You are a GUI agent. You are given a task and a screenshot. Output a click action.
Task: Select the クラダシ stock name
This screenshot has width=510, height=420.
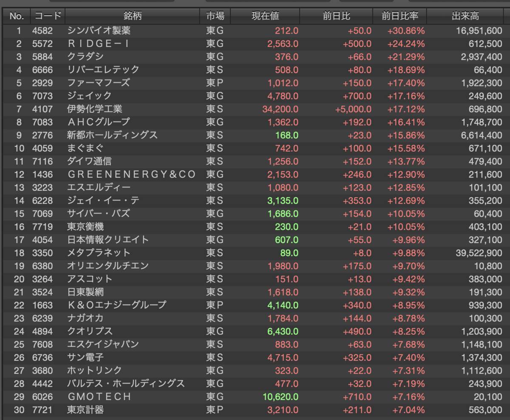(85, 57)
